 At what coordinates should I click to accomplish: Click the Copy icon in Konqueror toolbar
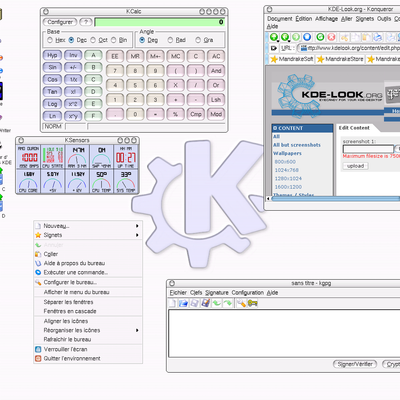point(355,37)
